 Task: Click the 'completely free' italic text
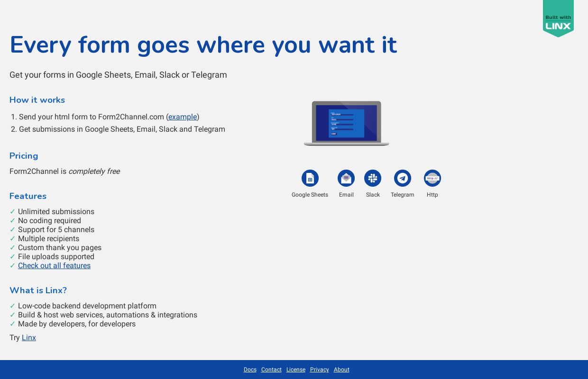[94, 171]
